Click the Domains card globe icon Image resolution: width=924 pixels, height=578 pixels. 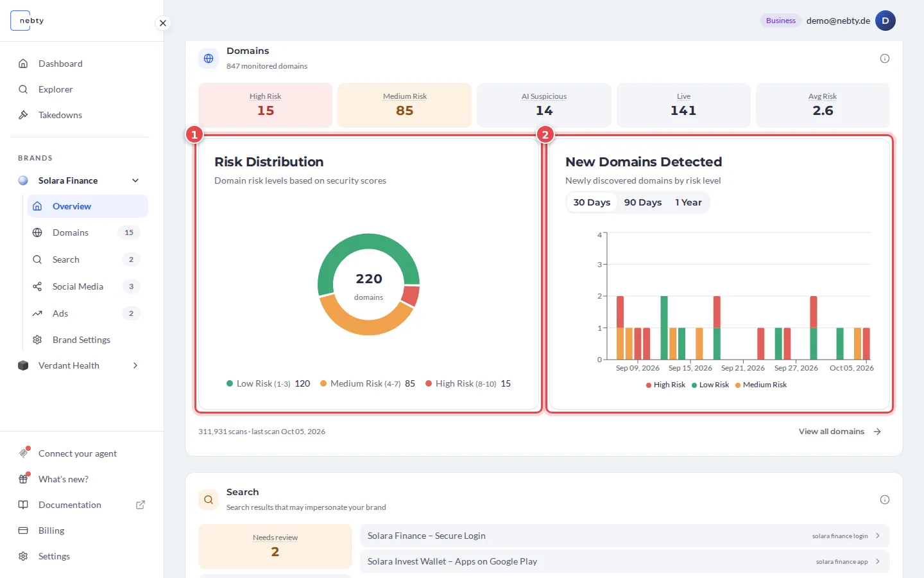[209, 58]
